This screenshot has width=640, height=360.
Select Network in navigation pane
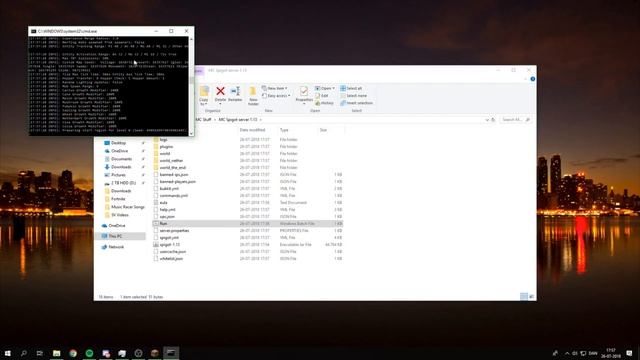click(x=116, y=247)
